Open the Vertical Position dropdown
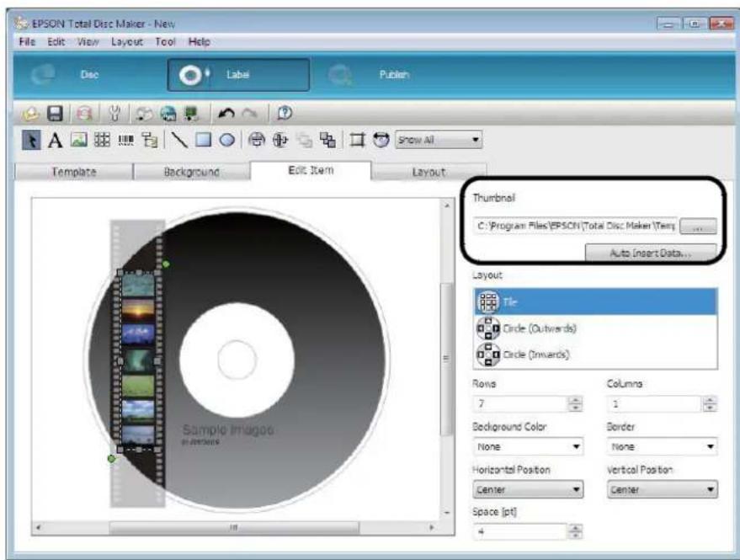740x560 pixels. pyautogui.click(x=663, y=489)
